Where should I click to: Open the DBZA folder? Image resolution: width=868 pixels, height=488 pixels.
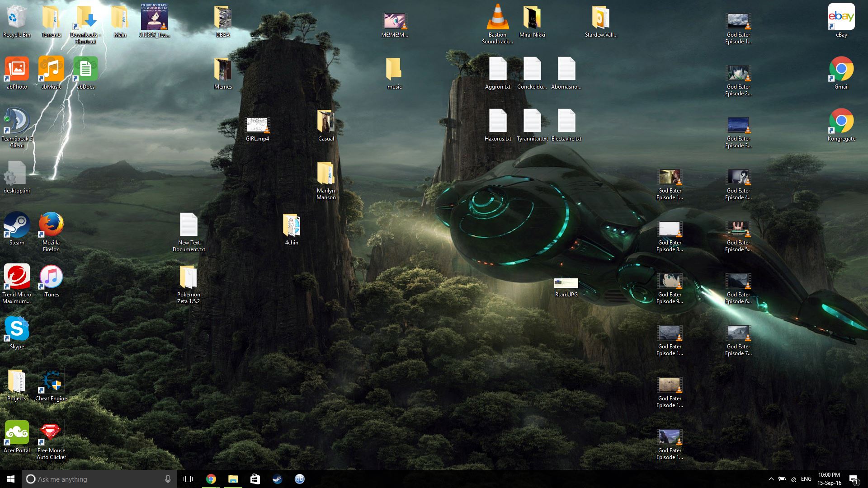tap(223, 21)
